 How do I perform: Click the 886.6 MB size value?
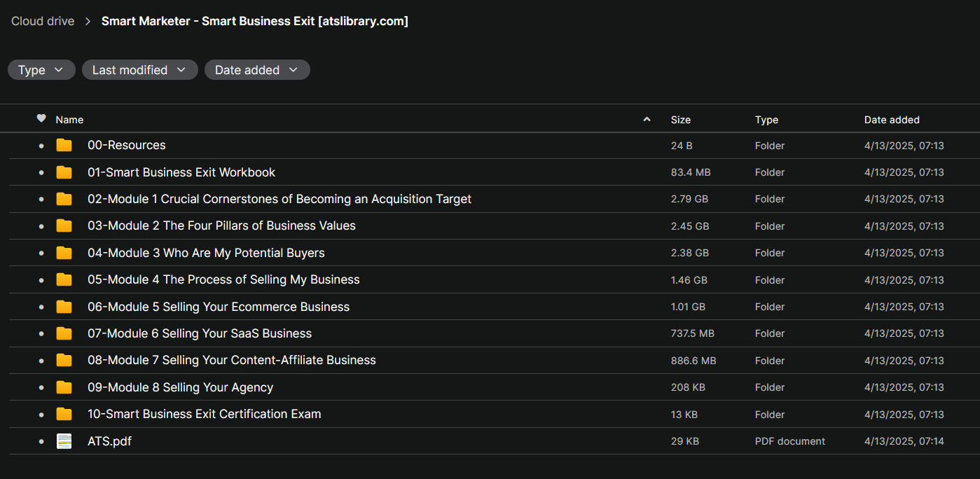[x=693, y=361]
